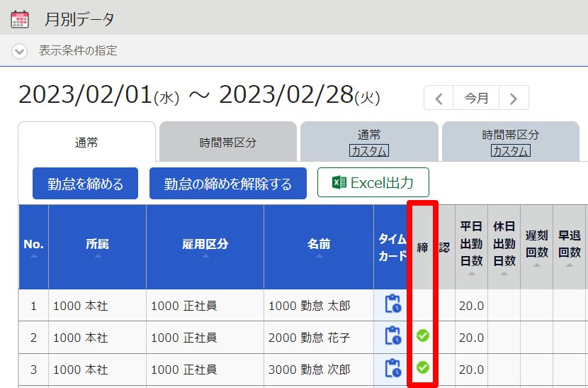The height and width of the screenshot is (388, 588).
Task: Sort by the No. column header
Action: pos(34,247)
